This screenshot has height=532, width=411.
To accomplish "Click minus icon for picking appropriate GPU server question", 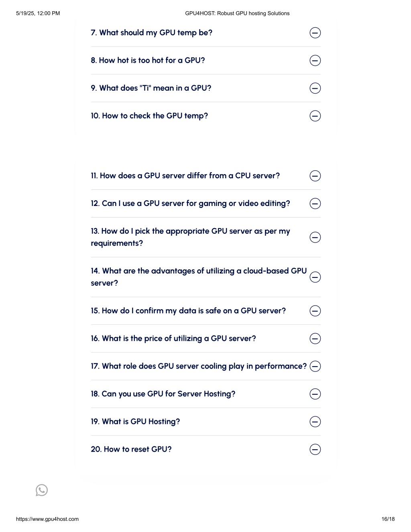I will pyautogui.click(x=315, y=237).
